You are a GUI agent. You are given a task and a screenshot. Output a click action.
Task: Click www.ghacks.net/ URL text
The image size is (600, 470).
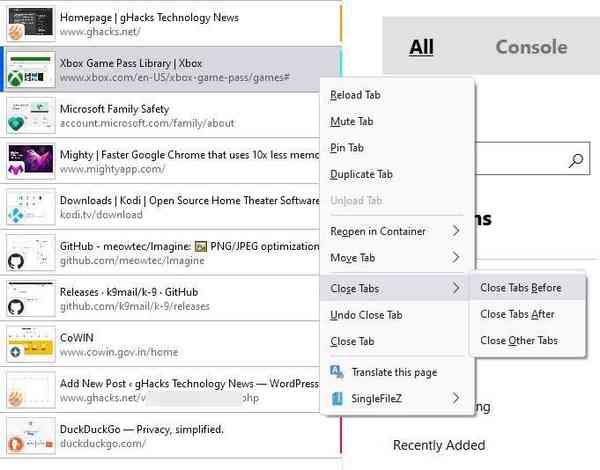pyautogui.click(x=100, y=32)
